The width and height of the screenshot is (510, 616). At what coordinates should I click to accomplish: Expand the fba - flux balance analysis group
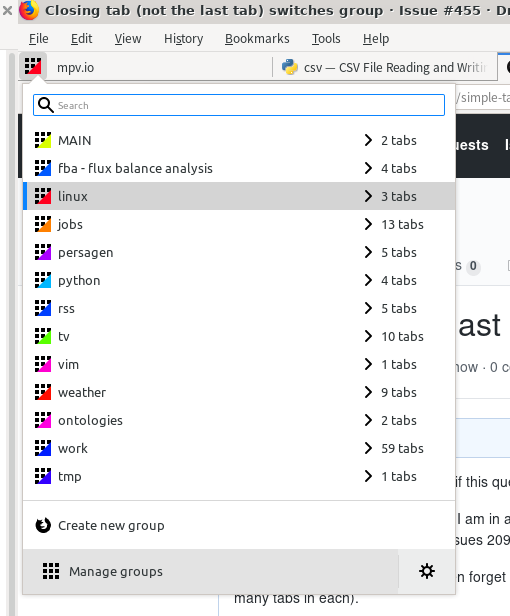point(368,168)
